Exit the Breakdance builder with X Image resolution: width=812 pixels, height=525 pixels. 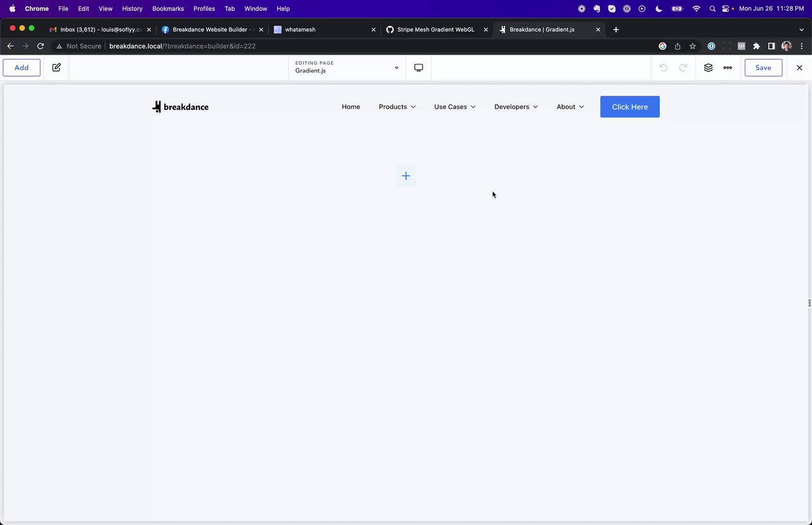click(799, 68)
